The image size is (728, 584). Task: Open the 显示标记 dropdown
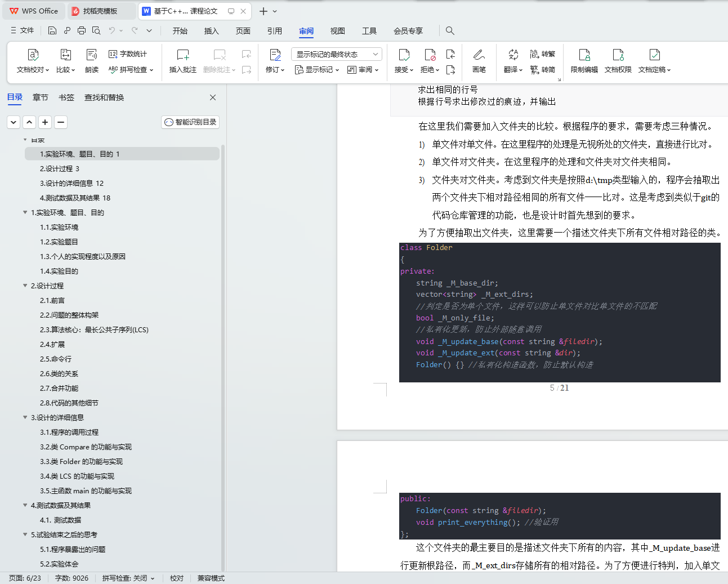pos(317,70)
